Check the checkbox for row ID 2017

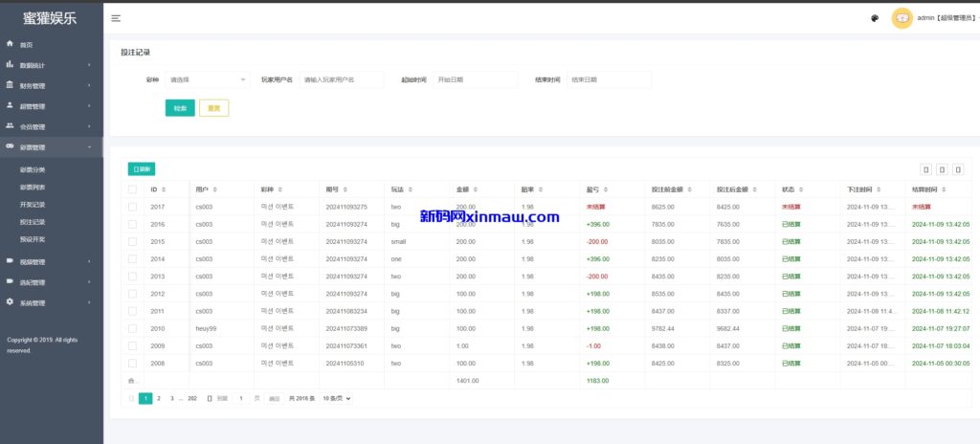[x=133, y=207]
